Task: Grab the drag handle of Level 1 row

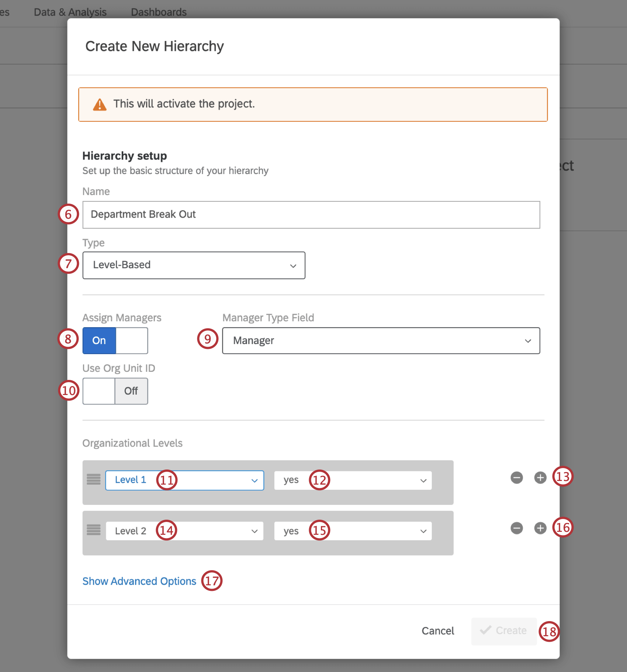Action: click(x=94, y=479)
